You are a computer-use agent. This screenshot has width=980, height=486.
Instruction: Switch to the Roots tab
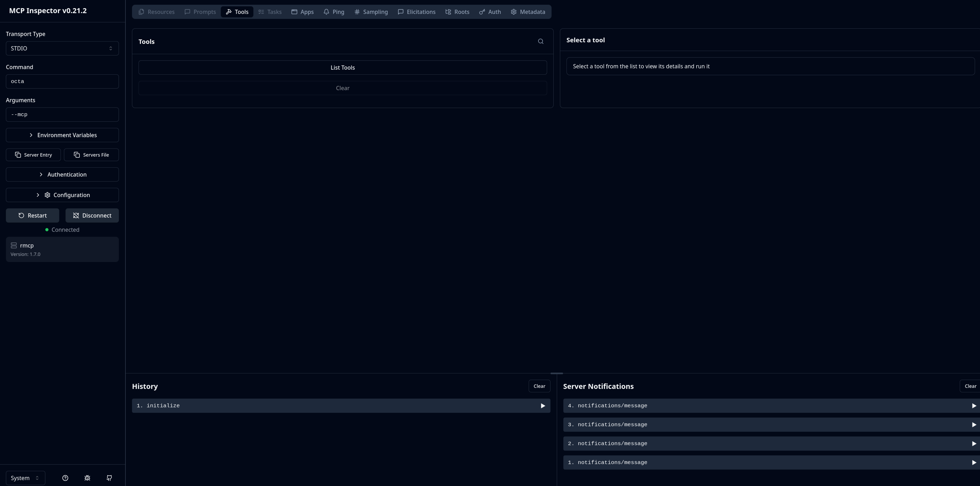457,12
